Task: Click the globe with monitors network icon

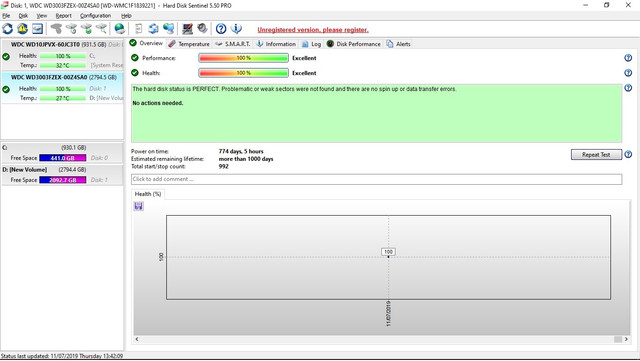Action: click(x=169, y=29)
